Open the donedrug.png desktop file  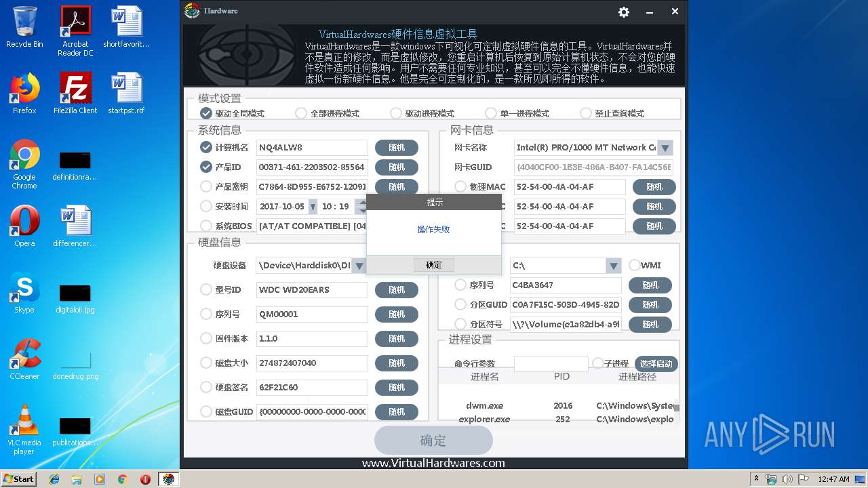[75, 364]
